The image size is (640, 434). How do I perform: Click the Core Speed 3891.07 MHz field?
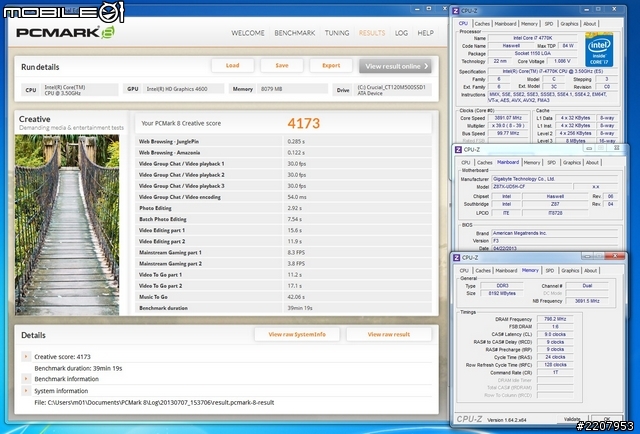pyautogui.click(x=508, y=118)
